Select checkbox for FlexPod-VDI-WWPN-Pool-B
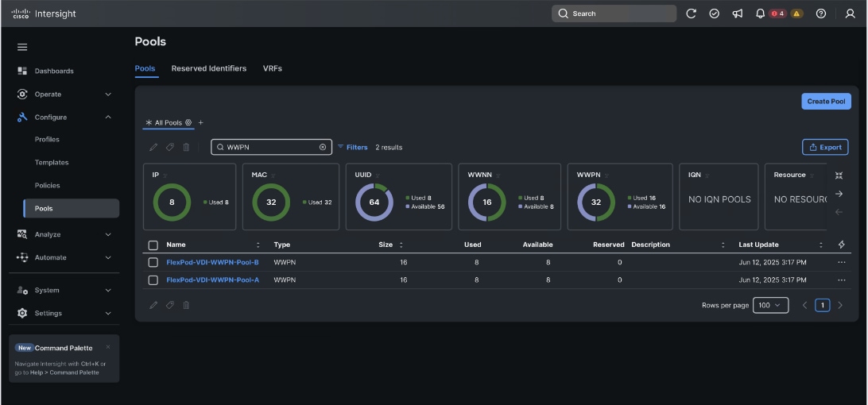The width and height of the screenshot is (868, 405). (153, 262)
